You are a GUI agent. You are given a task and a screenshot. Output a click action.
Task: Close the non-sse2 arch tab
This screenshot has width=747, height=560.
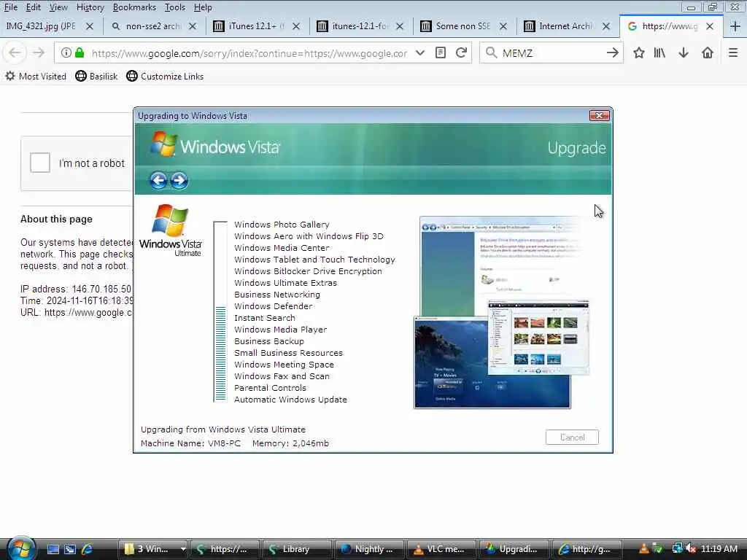[x=193, y=26]
